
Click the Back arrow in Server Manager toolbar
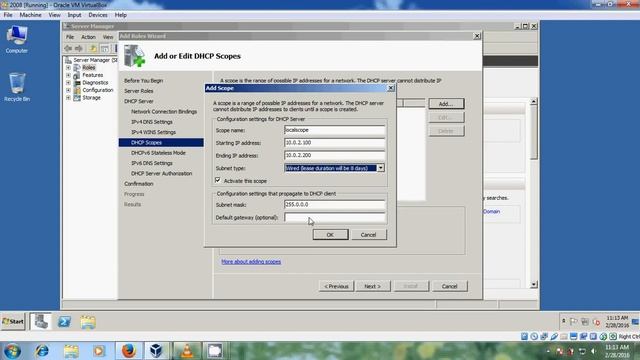(68, 48)
